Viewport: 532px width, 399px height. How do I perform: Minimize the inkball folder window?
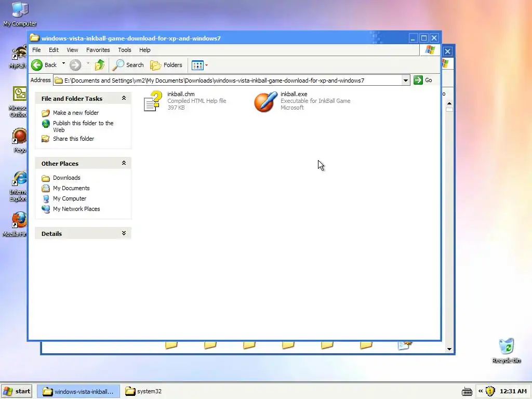[413, 38]
